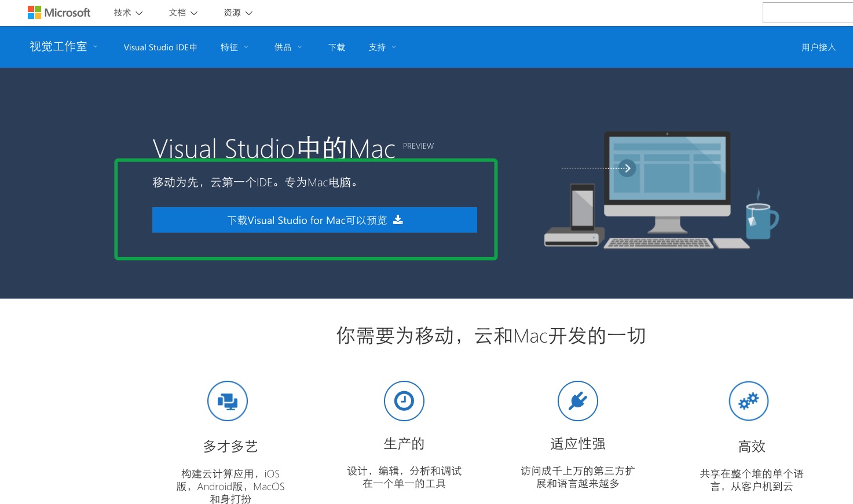Expand the 资源 dropdown menu
Viewport: 853px width, 504px height.
pyautogui.click(x=238, y=13)
